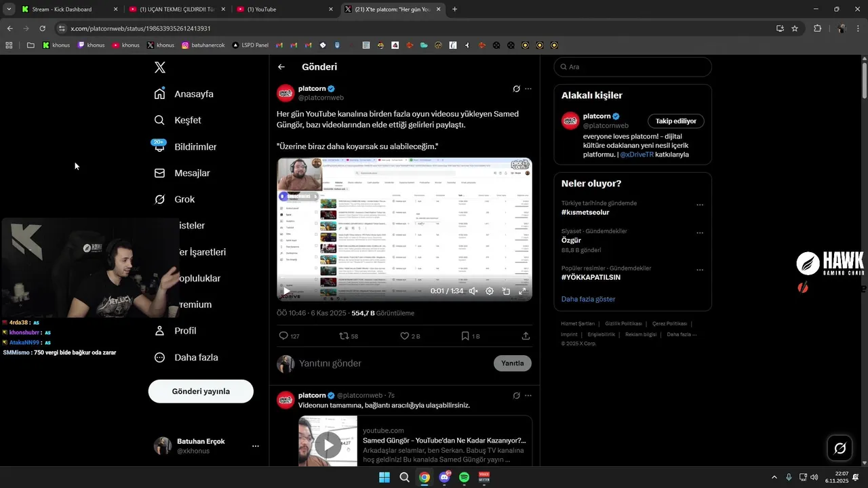The width and height of the screenshot is (868, 488).
Task: Open the Chrome extensions puzzle icon
Action: [817, 28]
